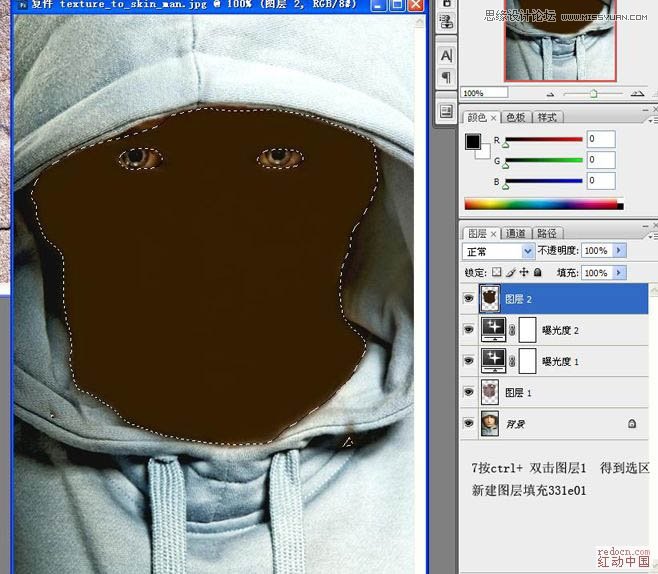
Task: Hide the 图层 2 layer via eye icon
Action: click(x=468, y=298)
